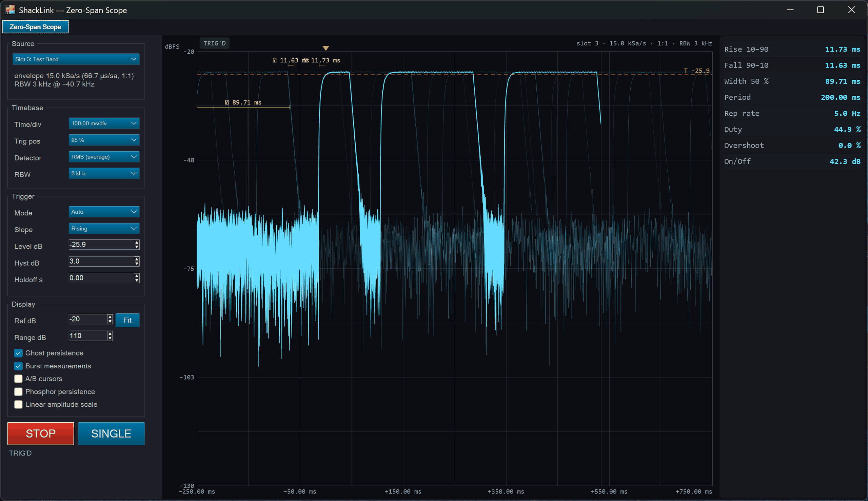Click the Rise 10-90 value 11.73 ms
This screenshot has height=501, width=868.
[843, 49]
